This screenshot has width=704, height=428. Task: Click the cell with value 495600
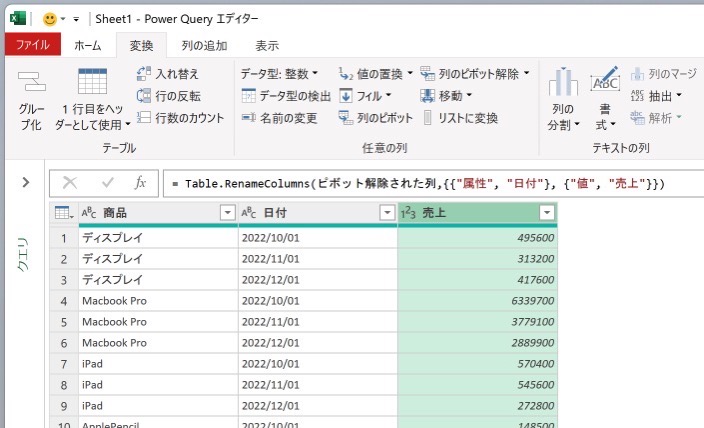pyautogui.click(x=477, y=238)
